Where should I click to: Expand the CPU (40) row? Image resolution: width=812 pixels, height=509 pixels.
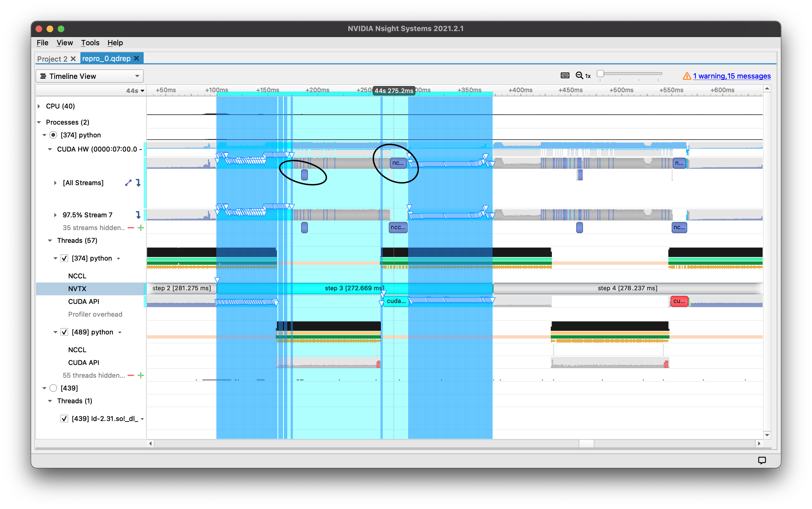pos(39,106)
